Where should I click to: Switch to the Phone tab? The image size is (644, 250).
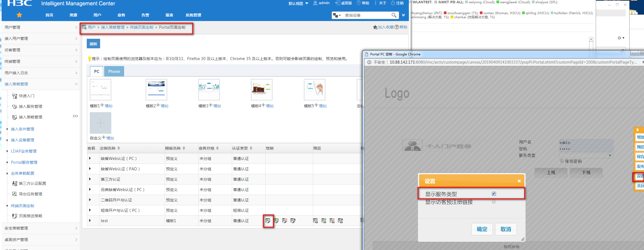point(114,71)
